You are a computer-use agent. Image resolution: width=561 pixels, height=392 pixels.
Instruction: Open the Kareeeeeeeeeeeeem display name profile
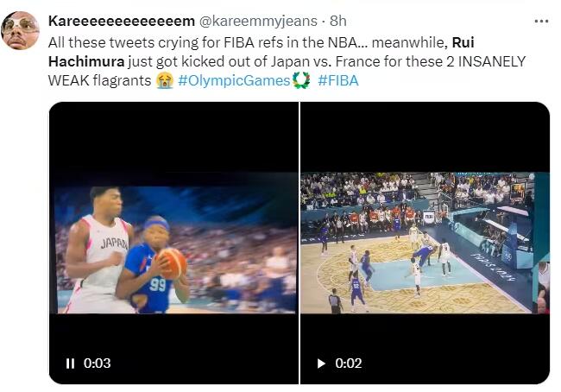click(x=122, y=21)
